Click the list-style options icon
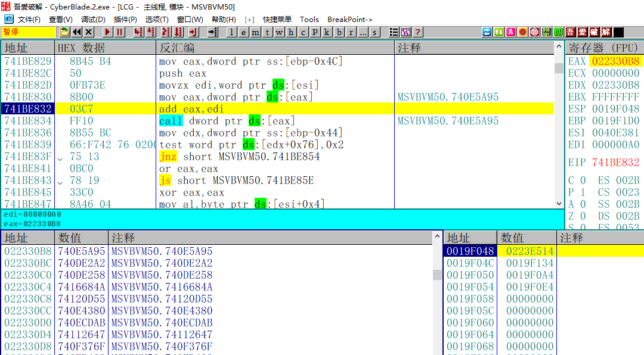 [394, 32]
